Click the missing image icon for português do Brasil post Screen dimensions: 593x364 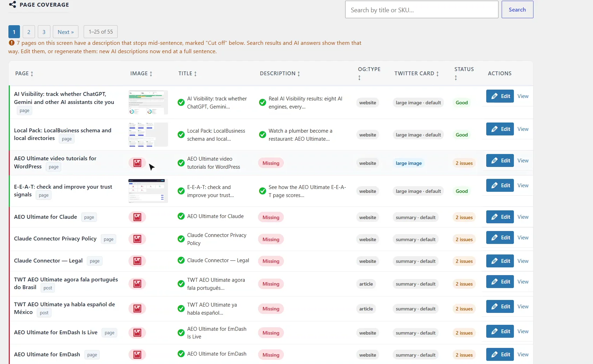(x=137, y=283)
